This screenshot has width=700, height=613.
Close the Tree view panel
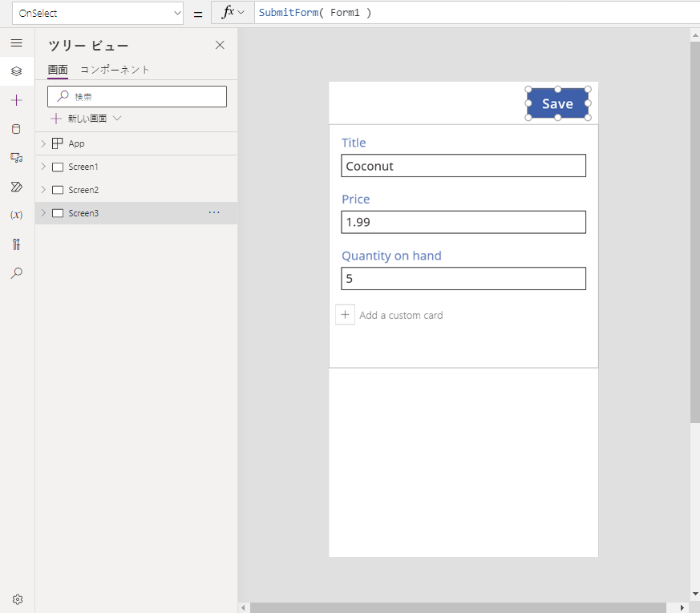(220, 45)
